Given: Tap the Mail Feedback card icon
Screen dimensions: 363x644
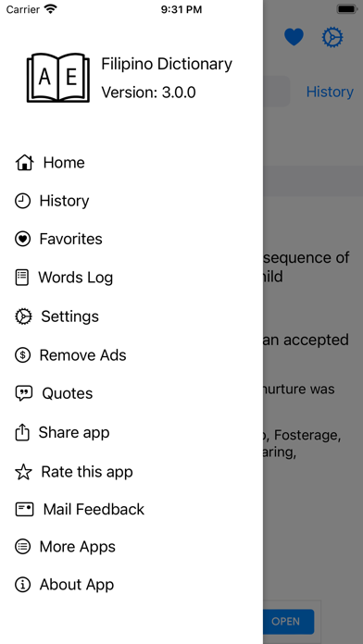Looking at the screenshot, I should 24,509.
